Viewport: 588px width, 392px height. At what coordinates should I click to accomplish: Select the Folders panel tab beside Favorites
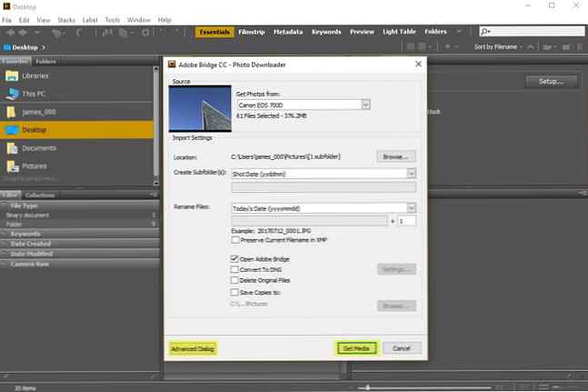pos(45,61)
